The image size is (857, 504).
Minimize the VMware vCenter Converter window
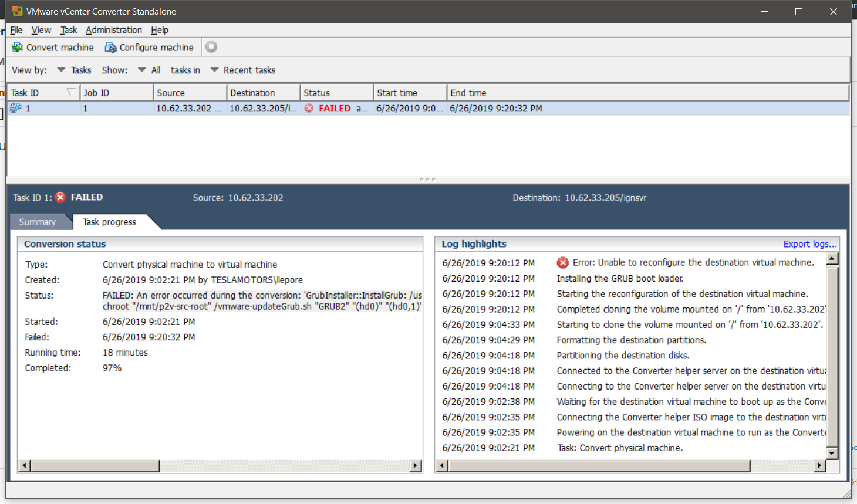pos(765,11)
